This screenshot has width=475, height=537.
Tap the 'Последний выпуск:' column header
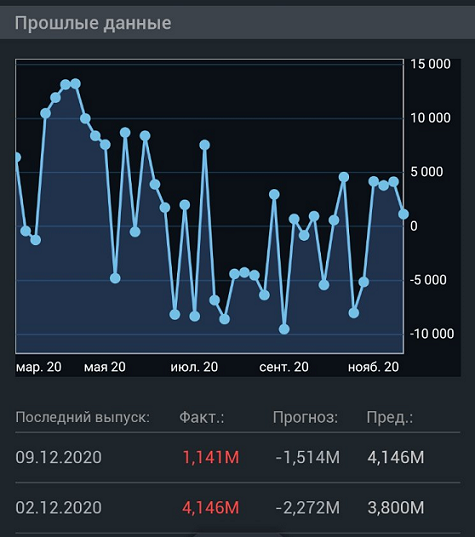(83, 417)
